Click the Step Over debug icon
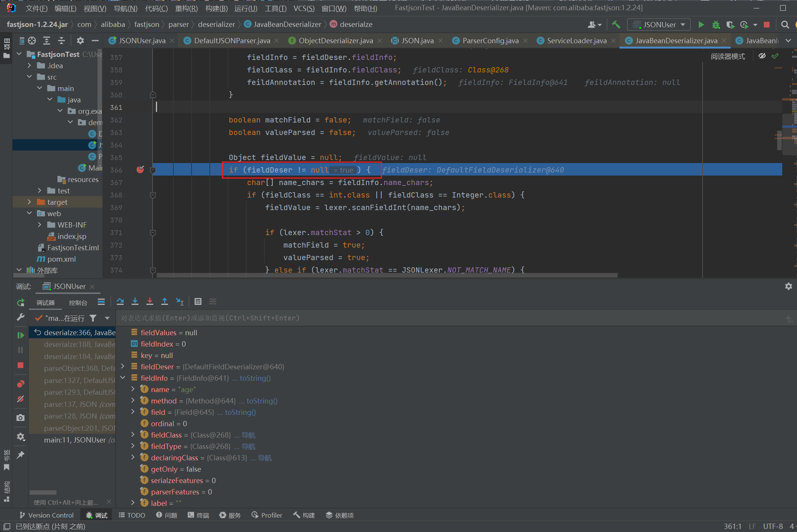 coord(120,301)
